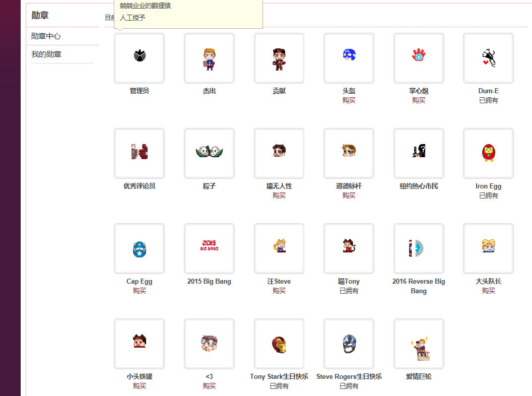Click 购买 under the 头盔 badge

[x=349, y=100]
